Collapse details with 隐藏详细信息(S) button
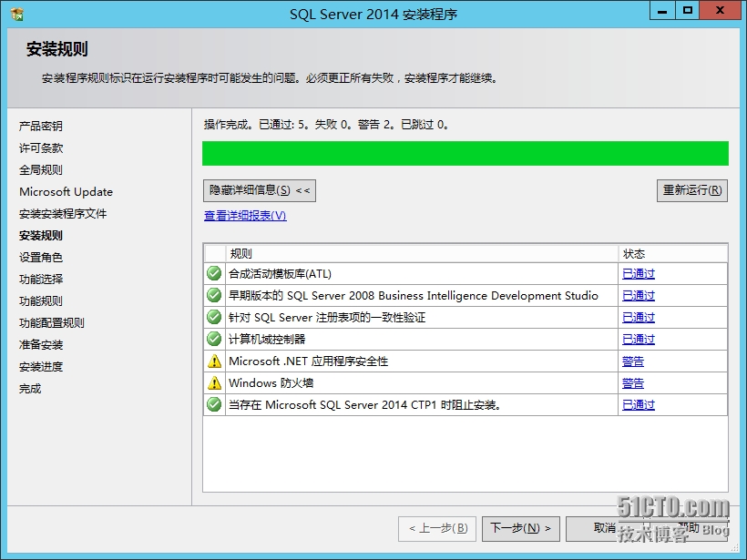The image size is (747, 560). click(x=259, y=190)
